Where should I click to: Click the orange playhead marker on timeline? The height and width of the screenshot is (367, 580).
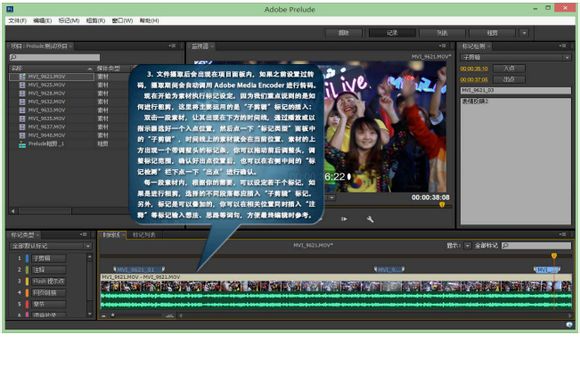(554, 256)
